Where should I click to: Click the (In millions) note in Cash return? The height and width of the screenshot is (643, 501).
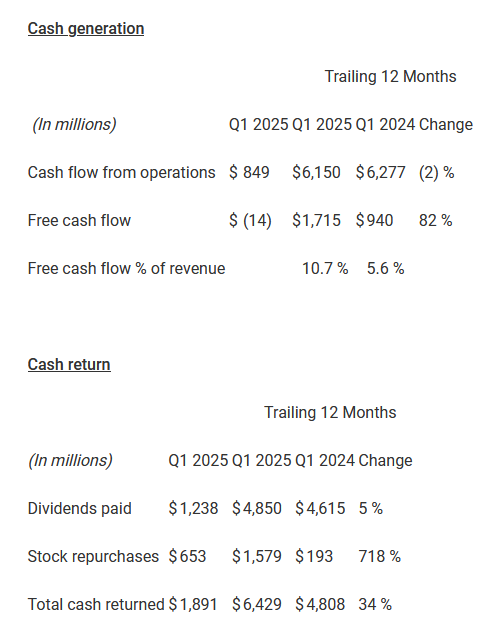pyautogui.click(x=70, y=461)
